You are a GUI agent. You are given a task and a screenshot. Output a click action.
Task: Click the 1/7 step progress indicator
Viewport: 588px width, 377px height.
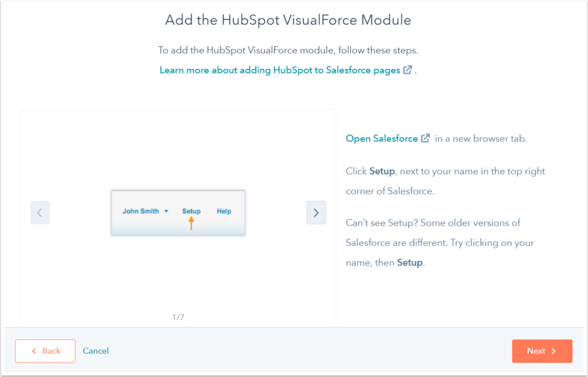[x=178, y=317]
